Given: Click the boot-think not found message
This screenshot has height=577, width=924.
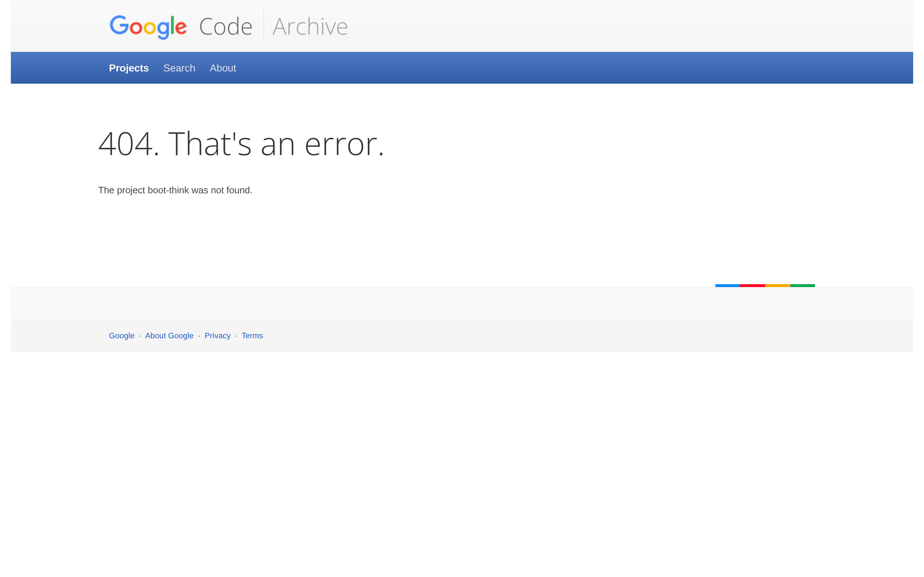Looking at the screenshot, I should [x=175, y=190].
